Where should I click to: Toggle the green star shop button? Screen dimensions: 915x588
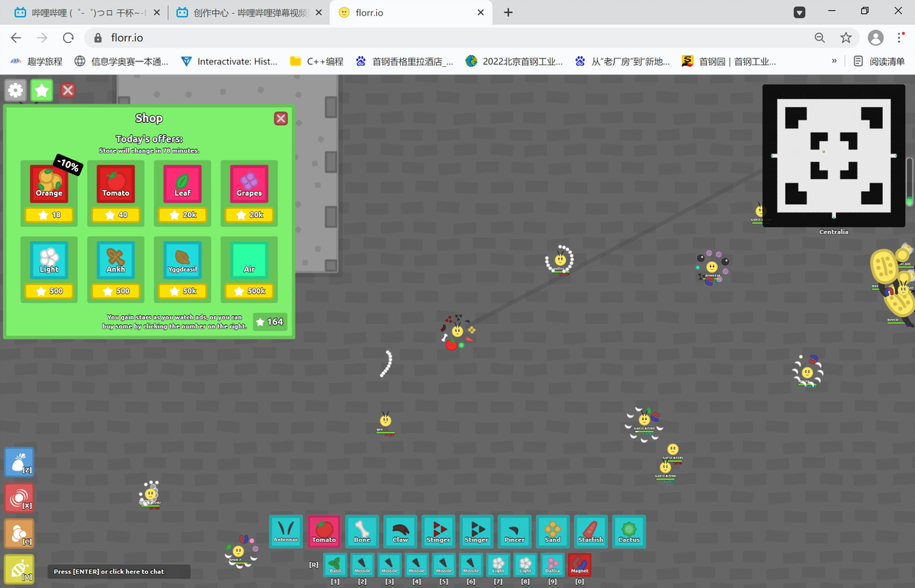[x=41, y=90]
